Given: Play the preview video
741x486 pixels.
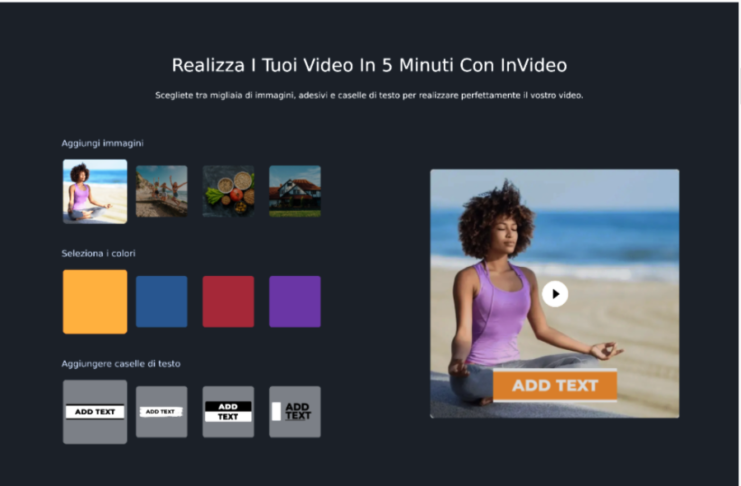Looking at the screenshot, I should pos(555,294).
